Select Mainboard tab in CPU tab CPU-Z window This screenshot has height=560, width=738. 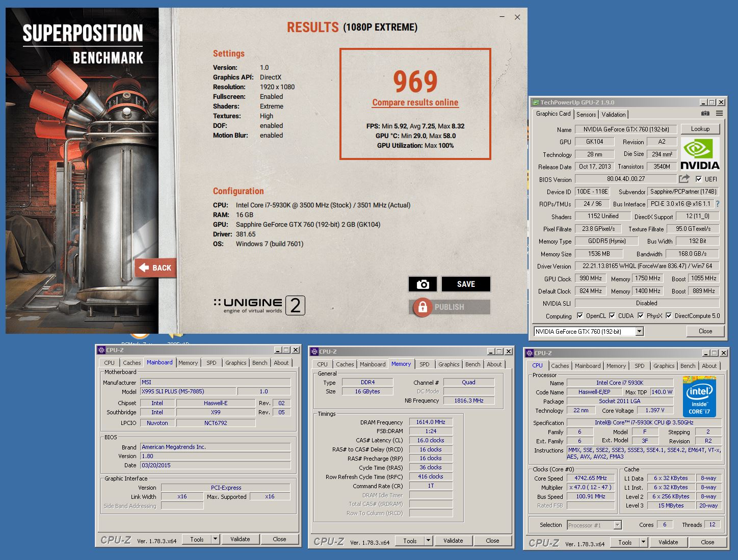click(588, 366)
